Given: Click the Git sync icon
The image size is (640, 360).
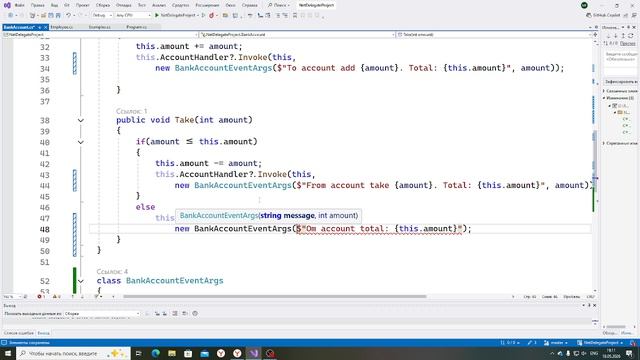Looking at the screenshot, I should pos(631,36).
